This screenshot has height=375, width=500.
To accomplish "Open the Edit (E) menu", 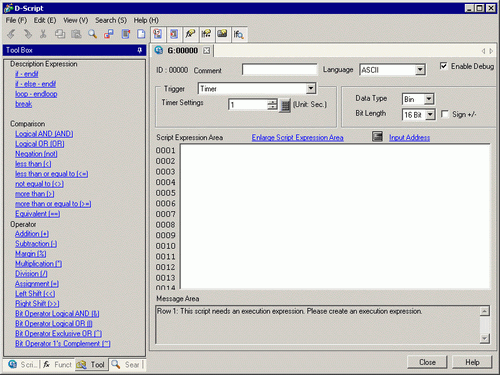I will click(x=45, y=20).
